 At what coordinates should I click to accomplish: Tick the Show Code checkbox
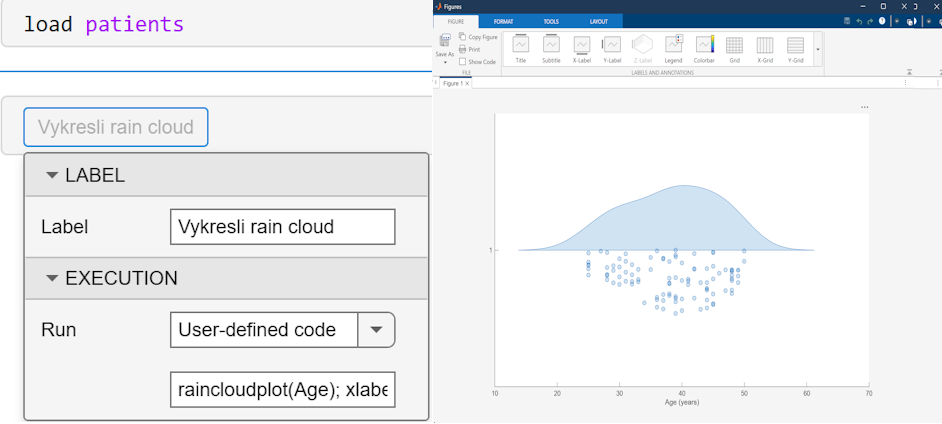click(462, 62)
